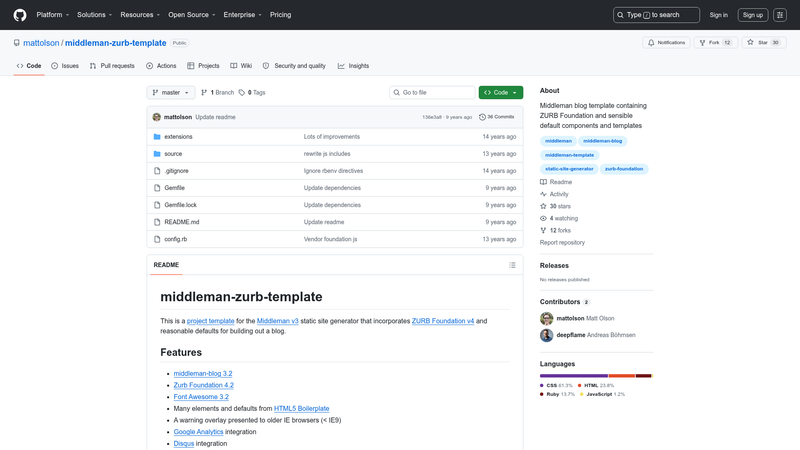The height and width of the screenshot is (450, 800).
Task: Click the extensions folder icon
Action: tap(157, 137)
